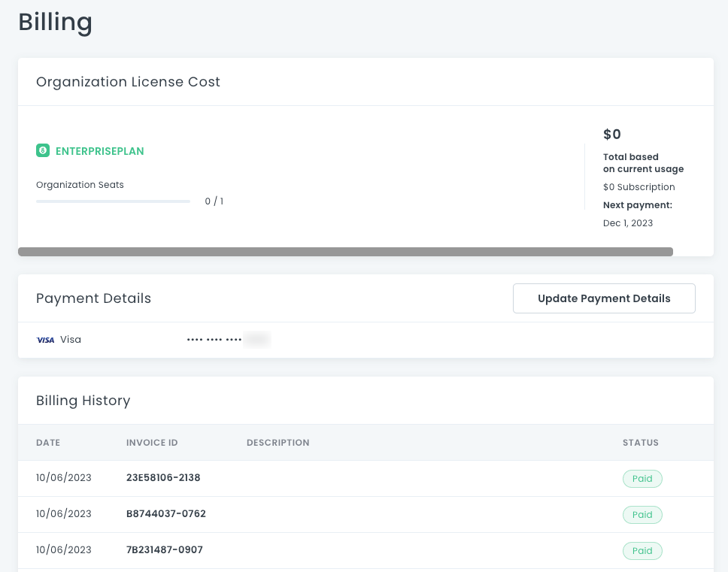Click the STATUS column header
This screenshot has width=728, height=572.
pos(640,443)
